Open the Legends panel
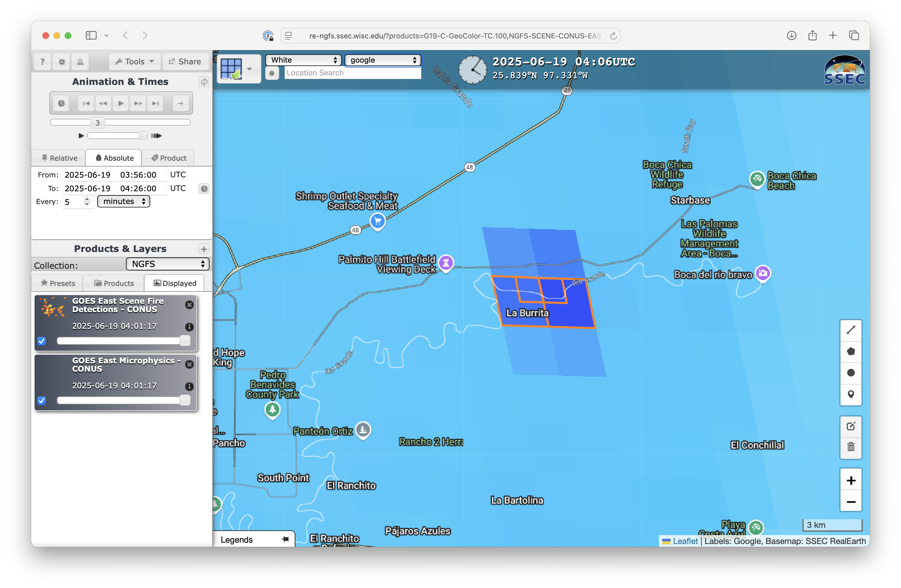 point(254,540)
